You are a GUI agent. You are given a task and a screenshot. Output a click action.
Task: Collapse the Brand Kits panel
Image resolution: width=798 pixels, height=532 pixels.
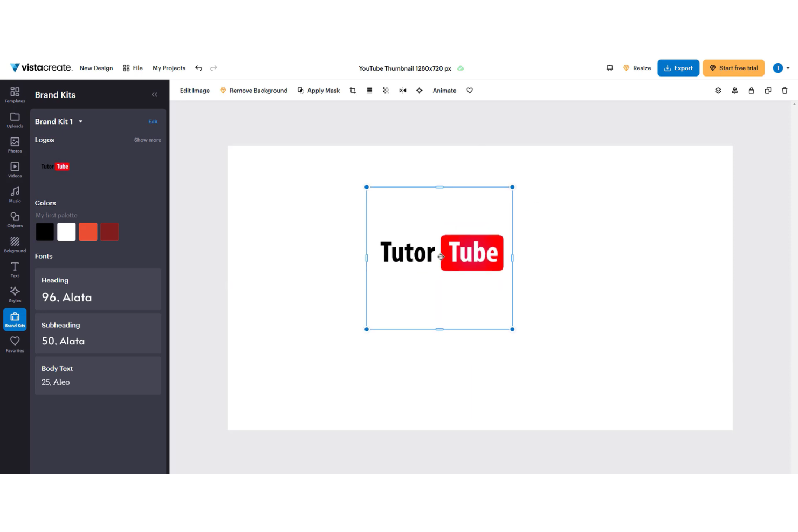155,95
